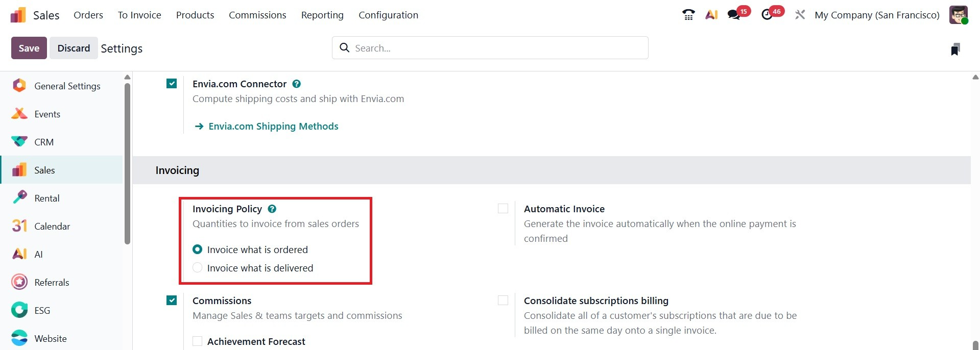This screenshot has width=980, height=350.
Task: Click the Sales app logo icon
Action: coord(18,15)
